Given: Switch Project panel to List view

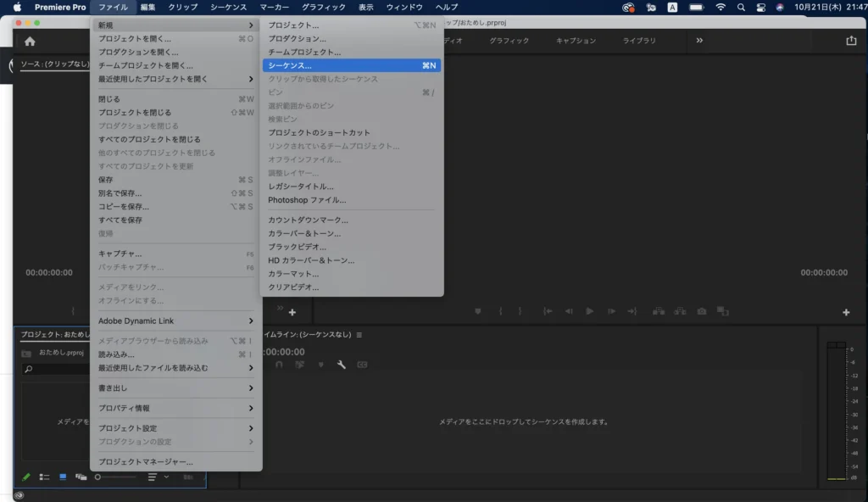Looking at the screenshot, I should tap(45, 477).
